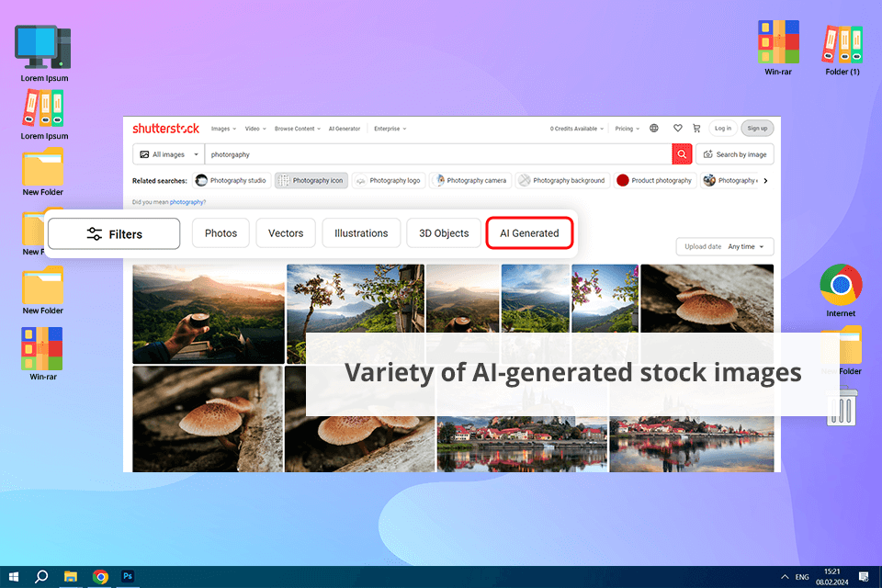Image resolution: width=882 pixels, height=588 pixels.
Task: Click the globe language icon
Action: pos(653,129)
